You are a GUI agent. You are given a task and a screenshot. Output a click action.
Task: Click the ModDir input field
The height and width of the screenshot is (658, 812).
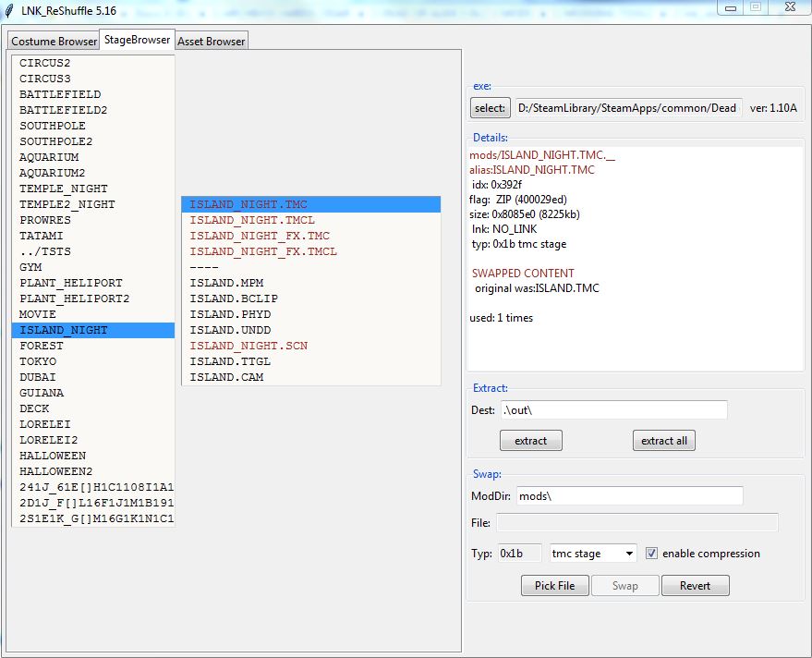pos(630,496)
